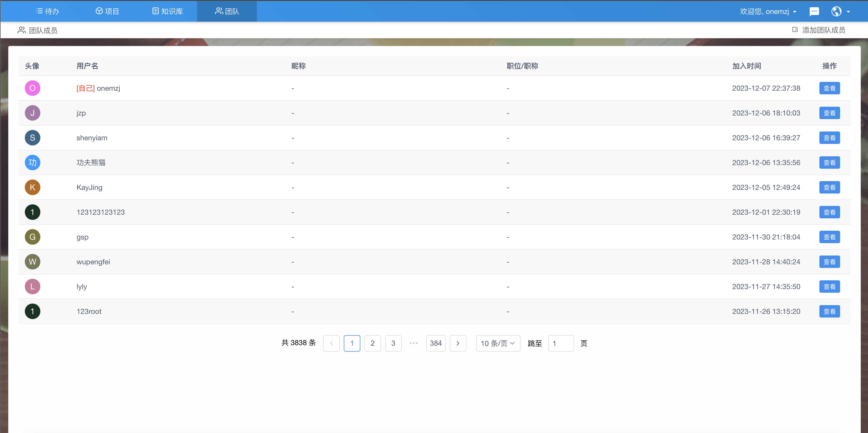Select the 团队 tab
This screenshot has width=868, height=433.
click(x=227, y=11)
